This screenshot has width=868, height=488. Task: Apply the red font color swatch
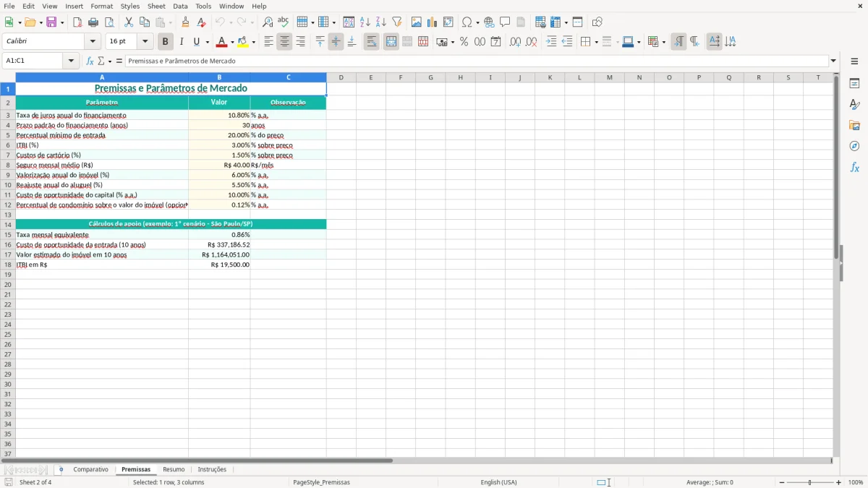222,42
